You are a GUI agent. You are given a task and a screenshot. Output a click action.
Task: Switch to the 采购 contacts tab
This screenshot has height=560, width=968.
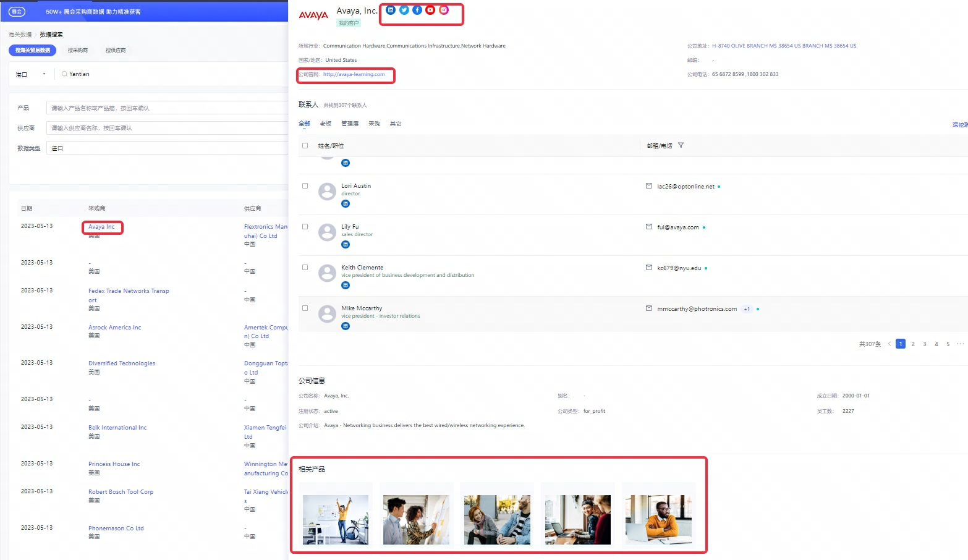(375, 124)
